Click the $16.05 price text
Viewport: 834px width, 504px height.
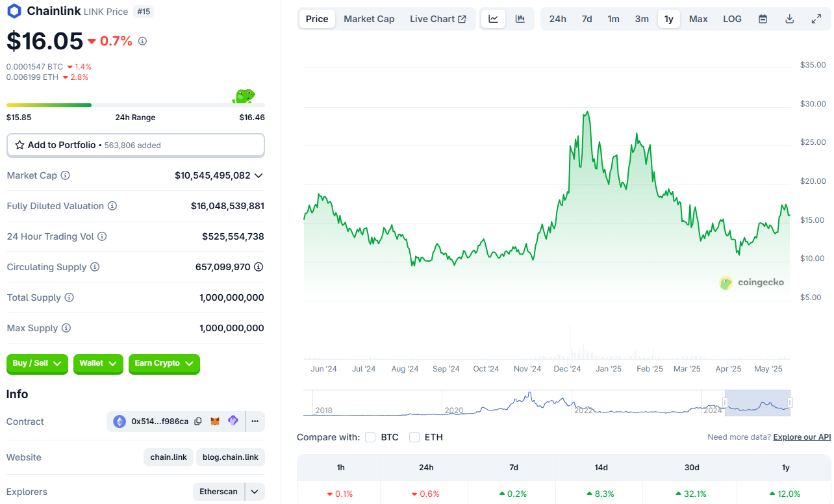(x=45, y=41)
